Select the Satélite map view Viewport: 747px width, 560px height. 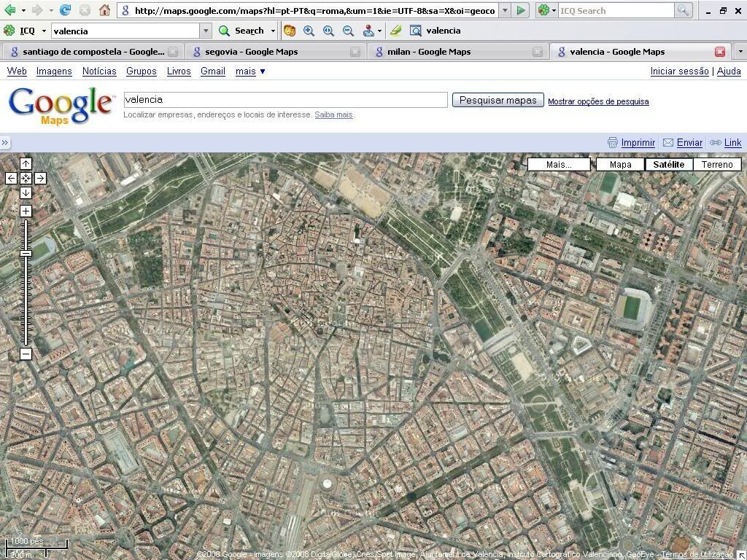[x=668, y=165]
